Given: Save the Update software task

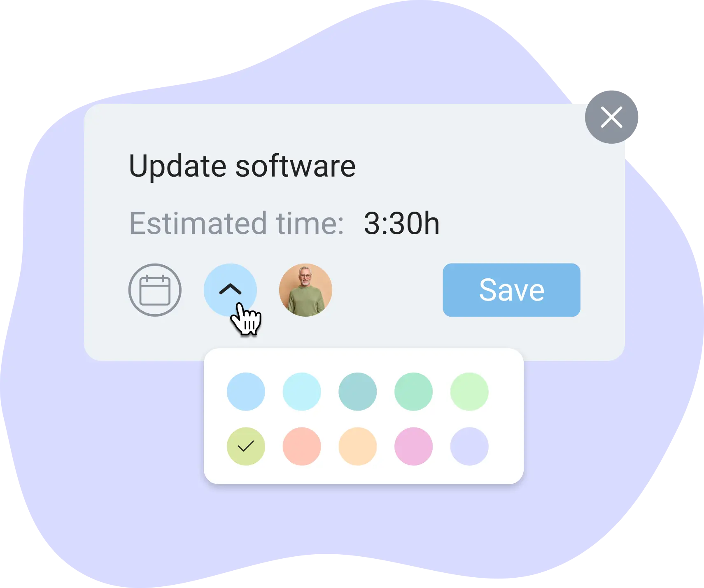Looking at the screenshot, I should pyautogui.click(x=511, y=290).
